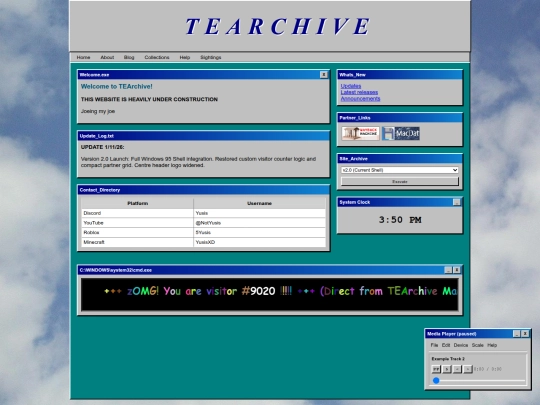Viewport: 540px width, 405px height.
Task: Select the Minecraft platform cell
Action: [137, 242]
